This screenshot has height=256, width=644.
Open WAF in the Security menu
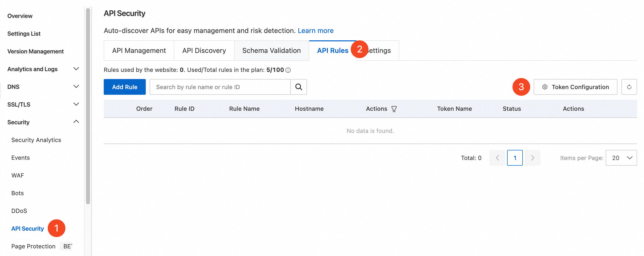coord(17,175)
